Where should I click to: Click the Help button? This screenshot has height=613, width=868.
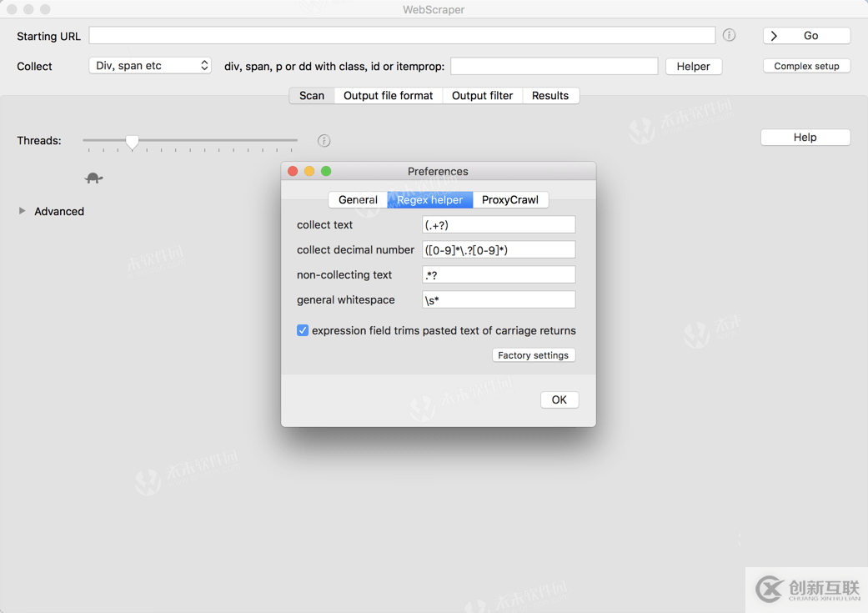tap(805, 137)
